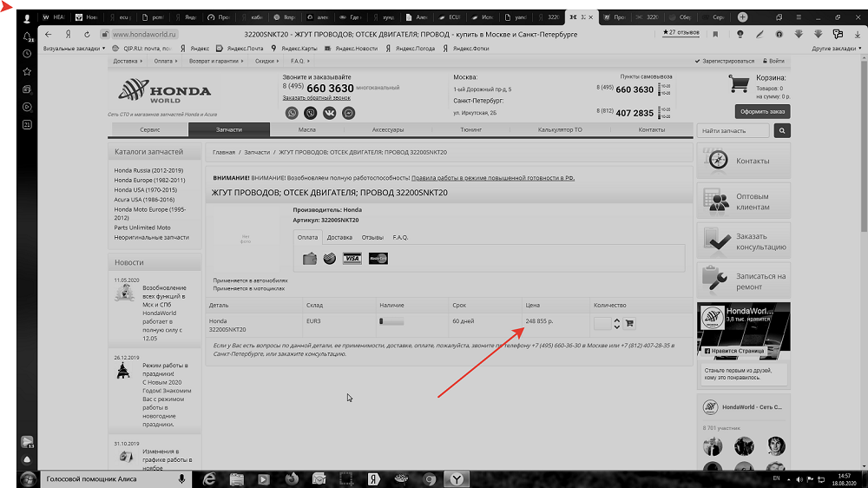Switch to Сервис navigation tab
This screenshot has height=488, width=868.
click(x=150, y=129)
